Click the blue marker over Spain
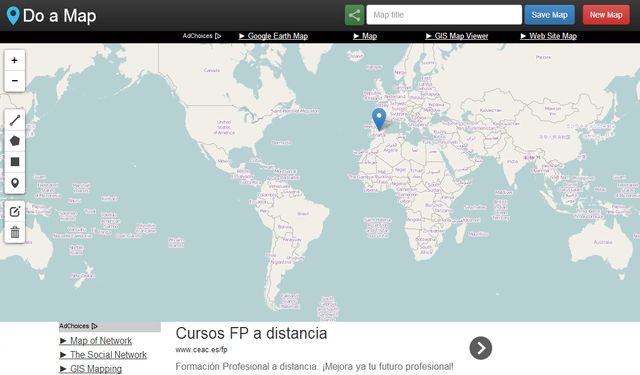 (379, 119)
